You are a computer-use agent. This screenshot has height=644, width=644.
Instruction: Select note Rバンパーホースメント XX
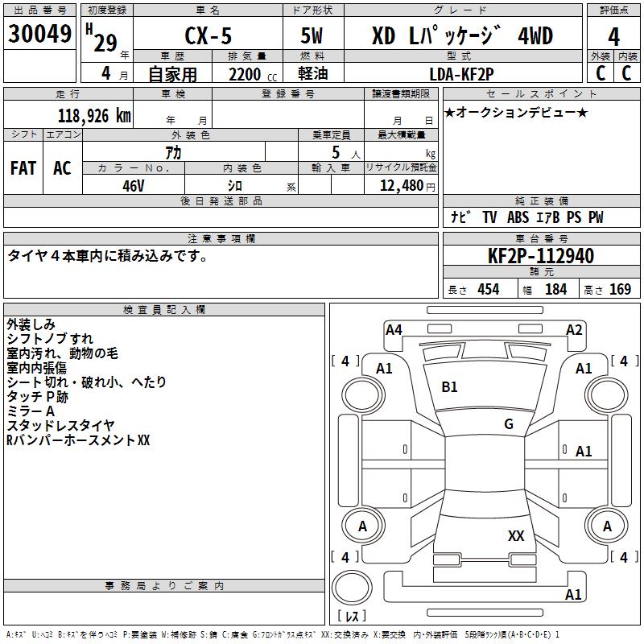pyautogui.click(x=78, y=440)
